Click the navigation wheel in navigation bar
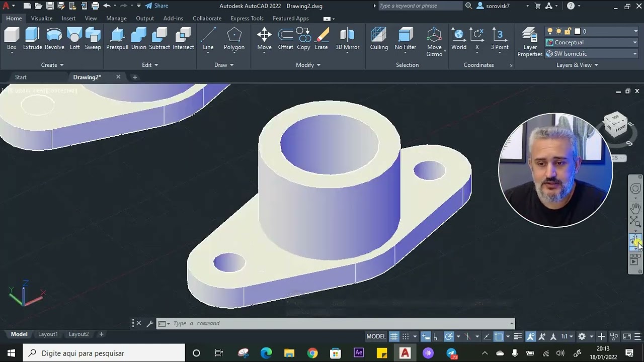This screenshot has width=644, height=362. pos(635,189)
